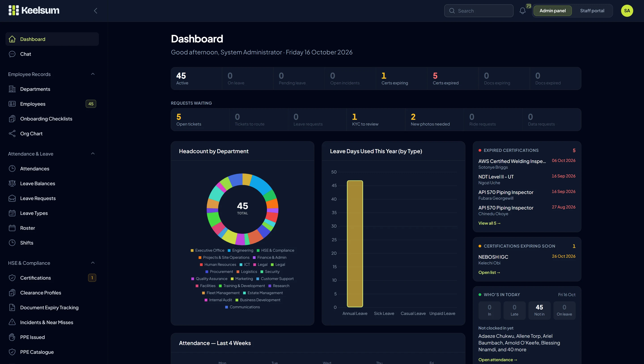Click the KYC to review stat card

pos(376,119)
